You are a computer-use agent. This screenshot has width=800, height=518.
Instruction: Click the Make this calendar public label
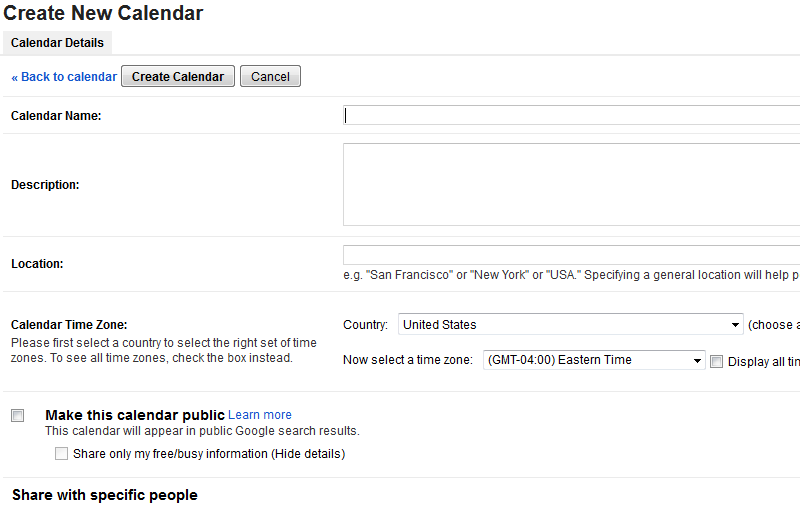134,415
